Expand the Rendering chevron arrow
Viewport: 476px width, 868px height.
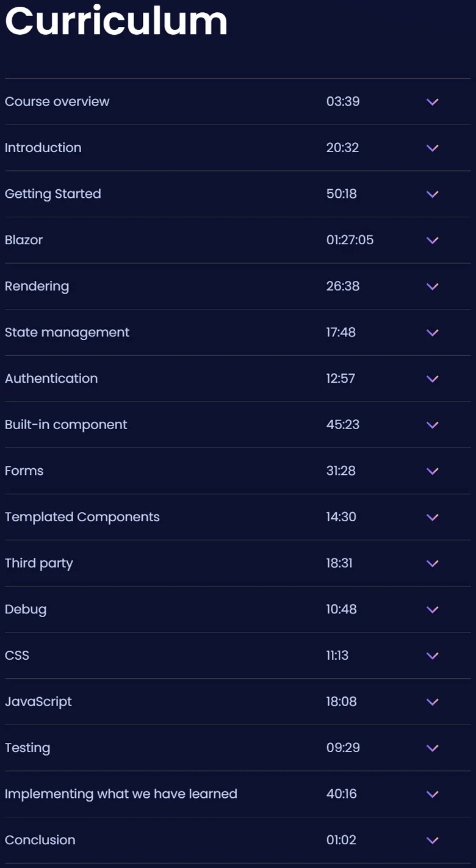tap(433, 286)
